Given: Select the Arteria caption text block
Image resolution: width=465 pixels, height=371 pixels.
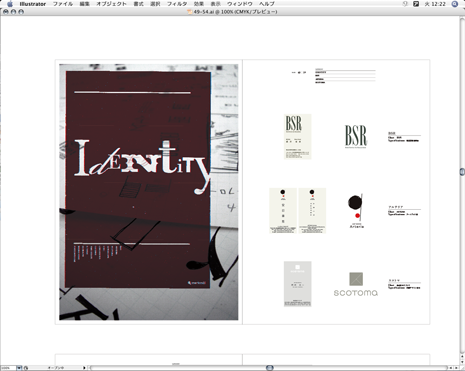Looking at the screenshot, I should coord(404,211).
